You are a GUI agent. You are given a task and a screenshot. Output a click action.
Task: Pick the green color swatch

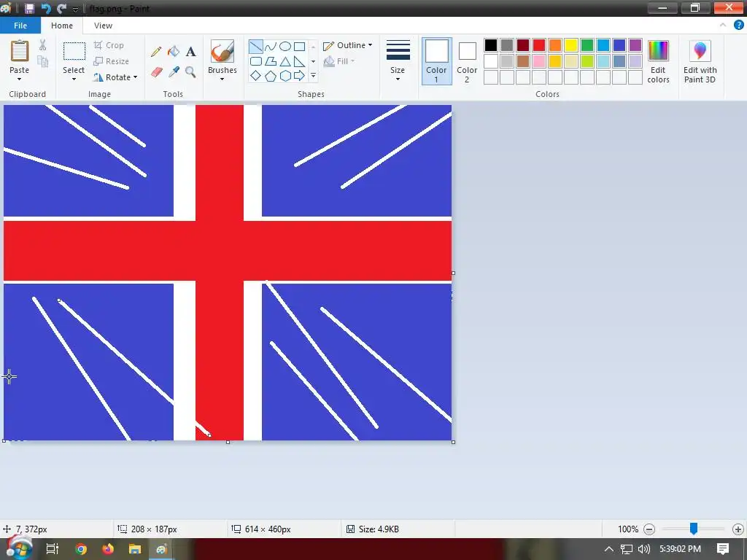(x=587, y=45)
